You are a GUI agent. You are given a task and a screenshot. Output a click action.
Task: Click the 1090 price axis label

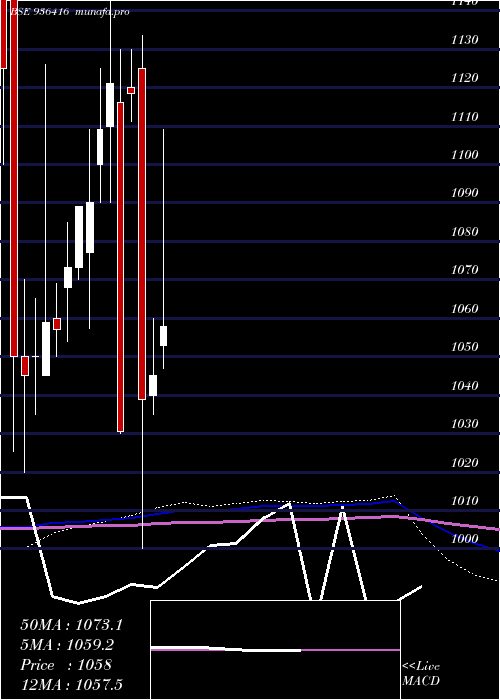pos(465,193)
